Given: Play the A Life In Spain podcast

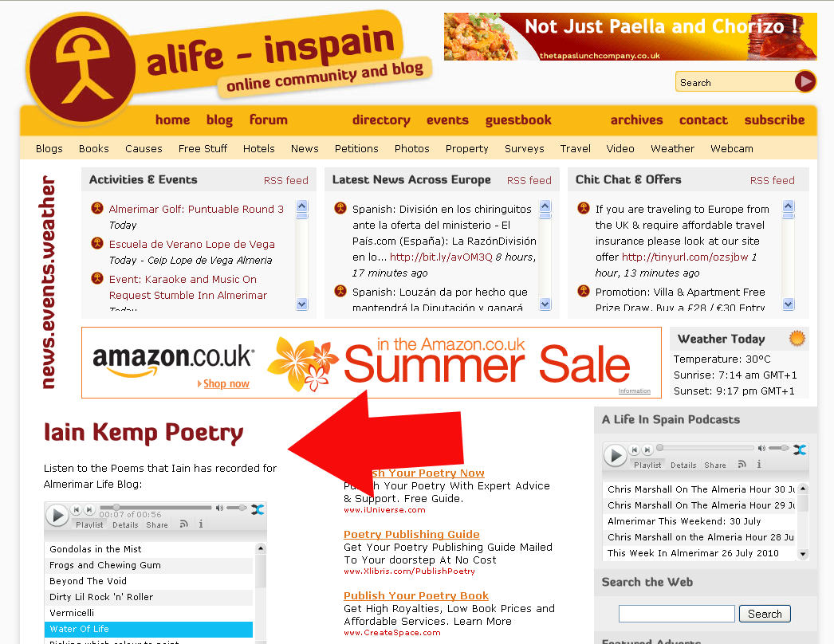Looking at the screenshot, I should pos(616,456).
